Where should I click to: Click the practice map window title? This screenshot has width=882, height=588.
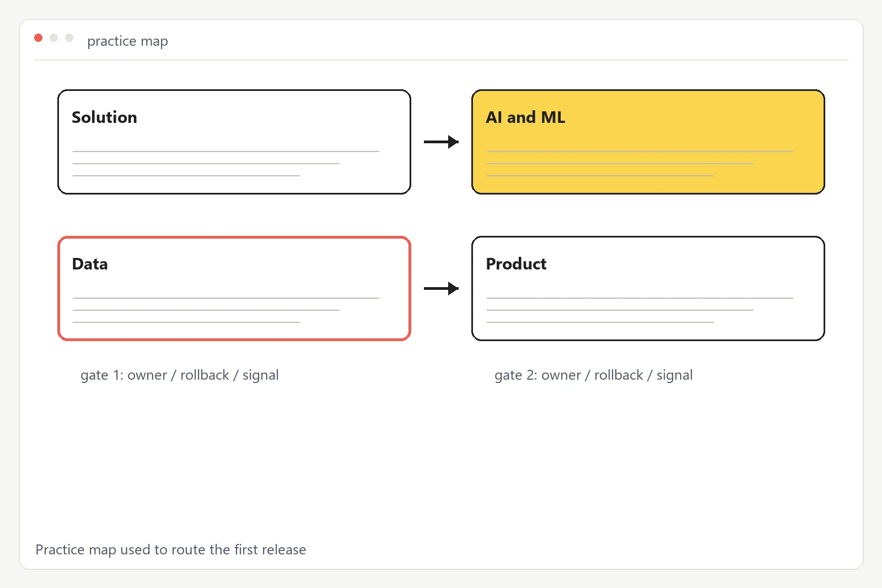(x=127, y=41)
